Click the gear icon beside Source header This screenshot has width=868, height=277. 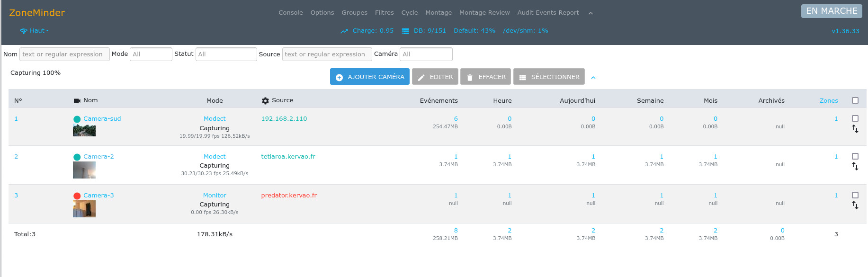click(x=265, y=101)
